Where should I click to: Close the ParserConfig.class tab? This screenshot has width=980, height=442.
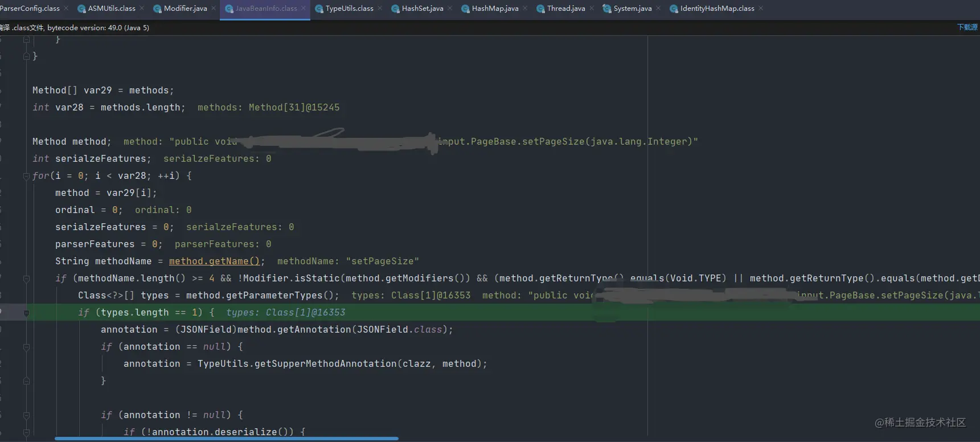(66, 8)
